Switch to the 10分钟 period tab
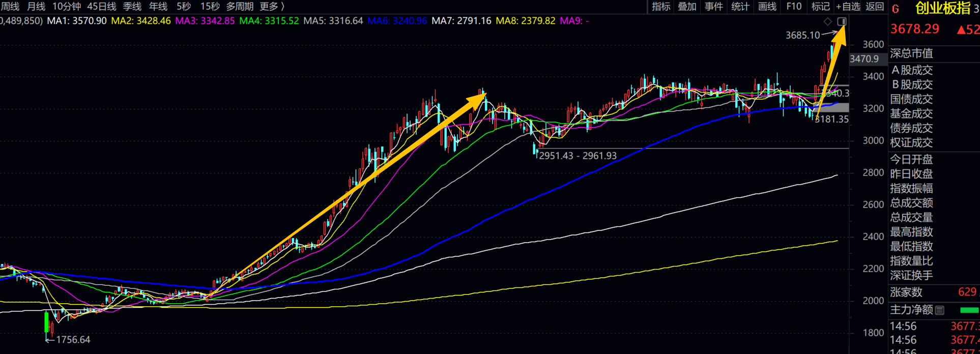This screenshot has height=354, width=980. click(67, 7)
